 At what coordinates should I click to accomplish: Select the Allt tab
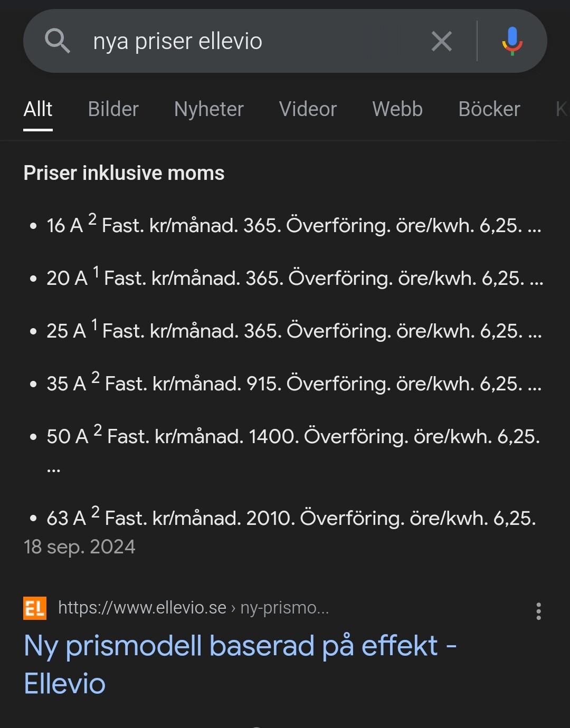pos(38,109)
